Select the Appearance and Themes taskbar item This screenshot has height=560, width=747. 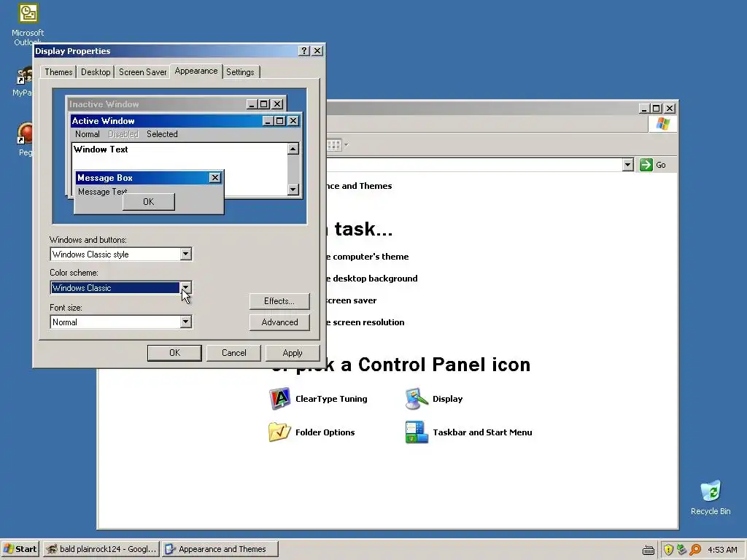click(x=220, y=549)
